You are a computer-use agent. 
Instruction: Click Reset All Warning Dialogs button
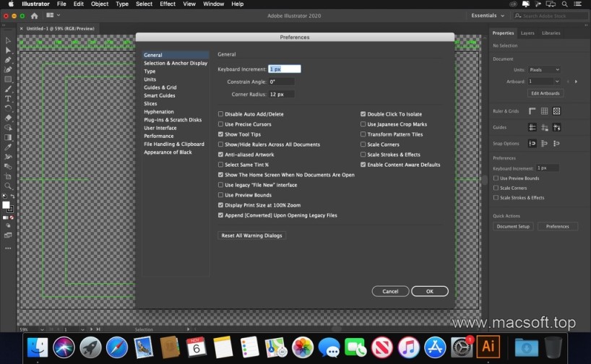pyautogui.click(x=252, y=235)
